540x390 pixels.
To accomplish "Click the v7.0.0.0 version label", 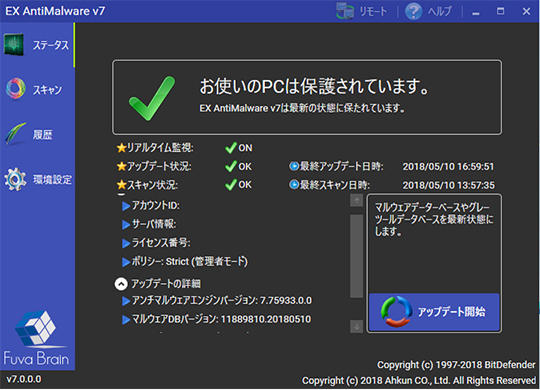I will (24, 379).
